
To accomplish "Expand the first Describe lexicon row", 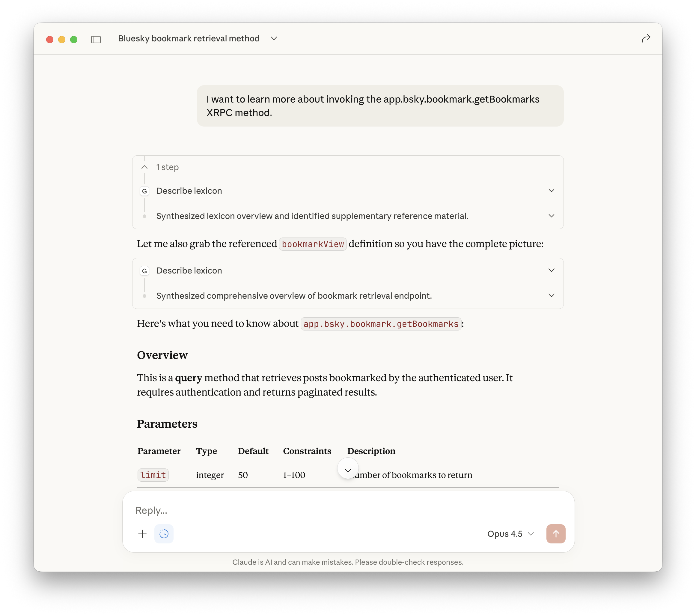I will [551, 190].
